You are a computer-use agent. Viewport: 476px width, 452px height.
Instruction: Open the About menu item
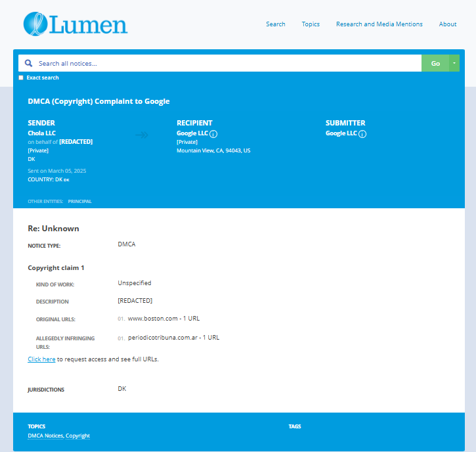click(x=448, y=24)
